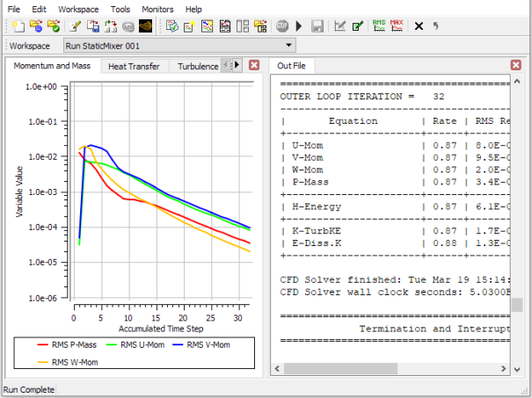This screenshot has height=398, width=532.
Task: Click the black X icon in toolbar
Action: pyautogui.click(x=419, y=26)
